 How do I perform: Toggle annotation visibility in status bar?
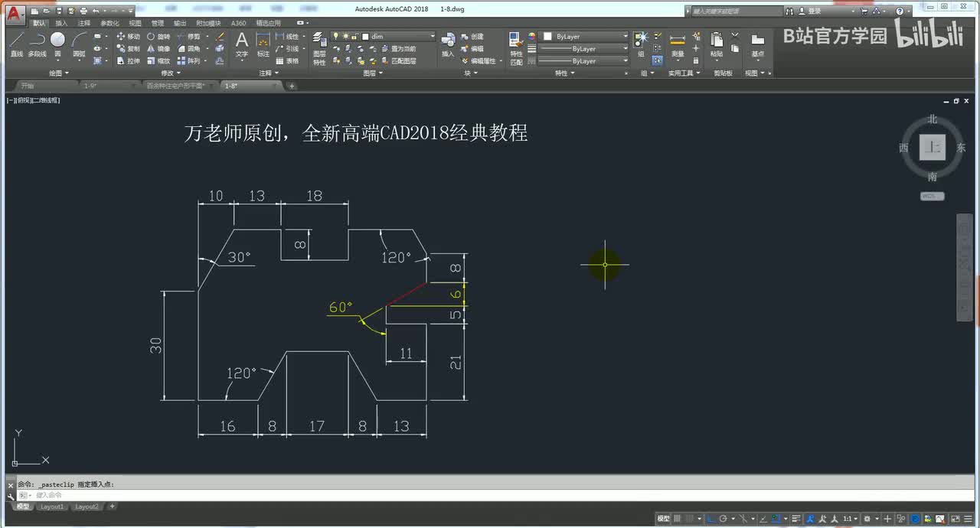click(810, 519)
